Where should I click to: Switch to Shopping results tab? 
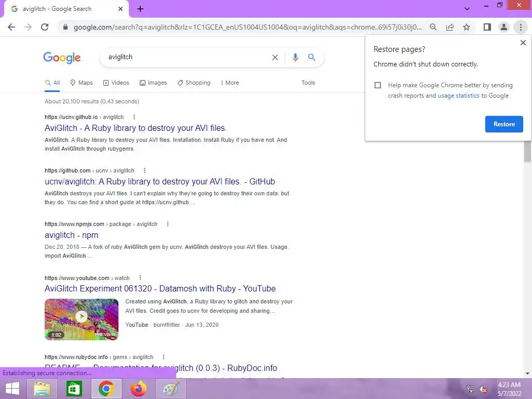tap(194, 83)
